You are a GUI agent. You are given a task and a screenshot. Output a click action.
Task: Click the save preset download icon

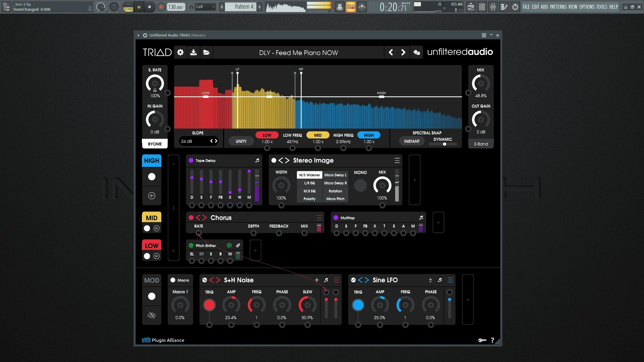[194, 52]
